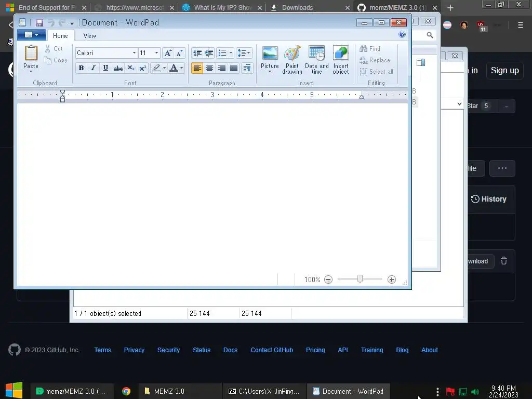Switch to the View ribbon tab
This screenshot has height=399, width=532.
(x=89, y=36)
